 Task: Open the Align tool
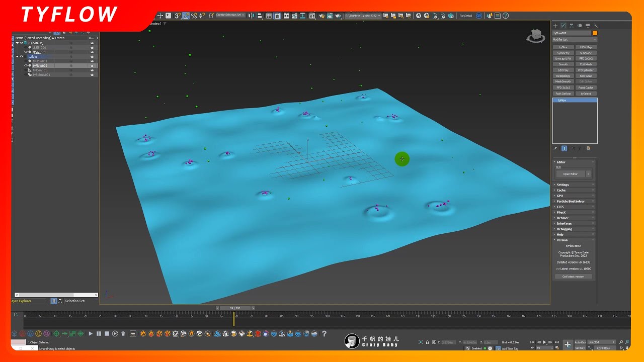pyautogui.click(x=260, y=16)
